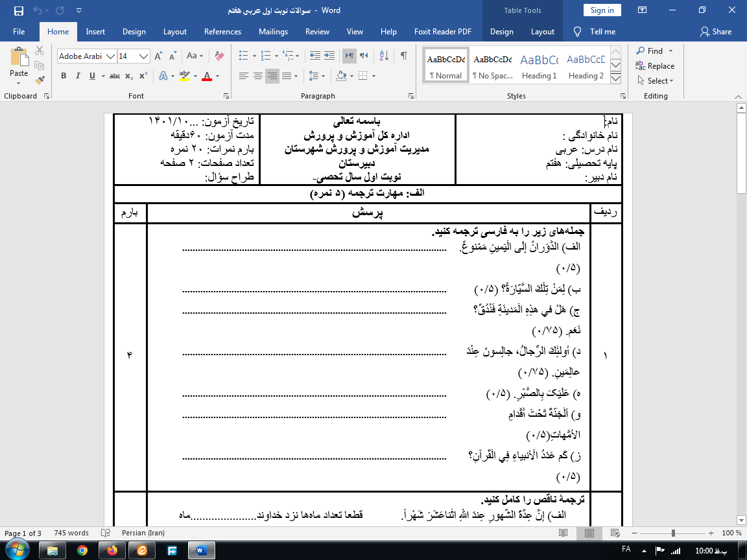Open the Windows Start menu
The image size is (747, 560).
[x=16, y=550]
